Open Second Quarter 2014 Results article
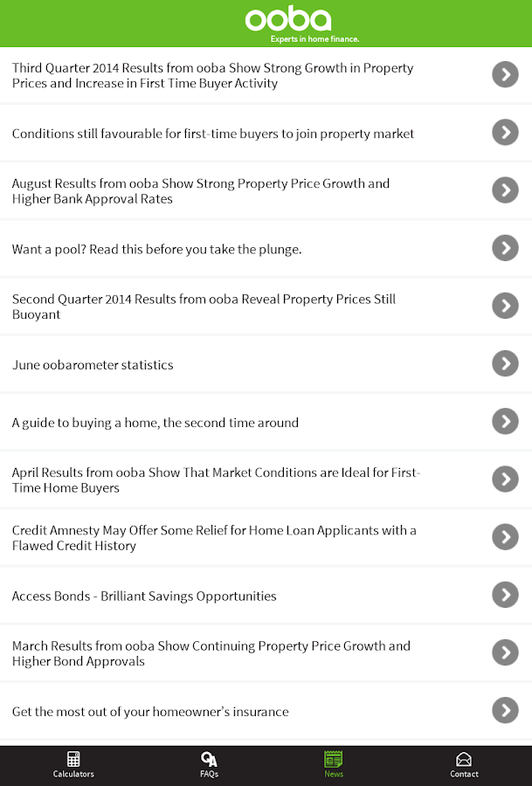The width and height of the screenshot is (532, 786). coord(204,307)
